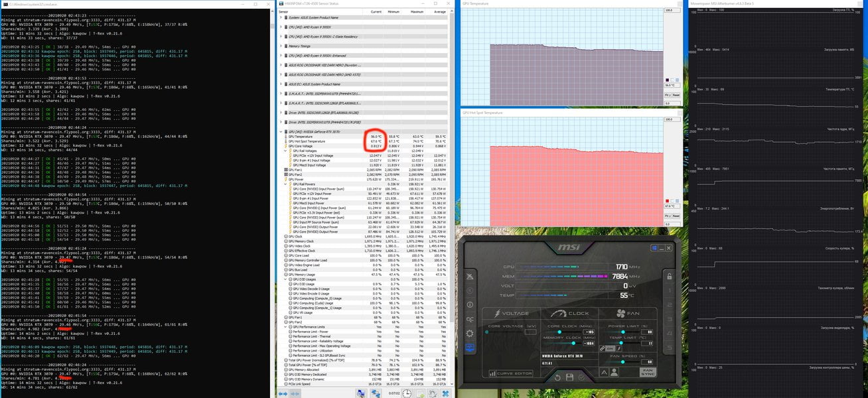Close HWiNFO sensors with blue X icon

coord(446,394)
